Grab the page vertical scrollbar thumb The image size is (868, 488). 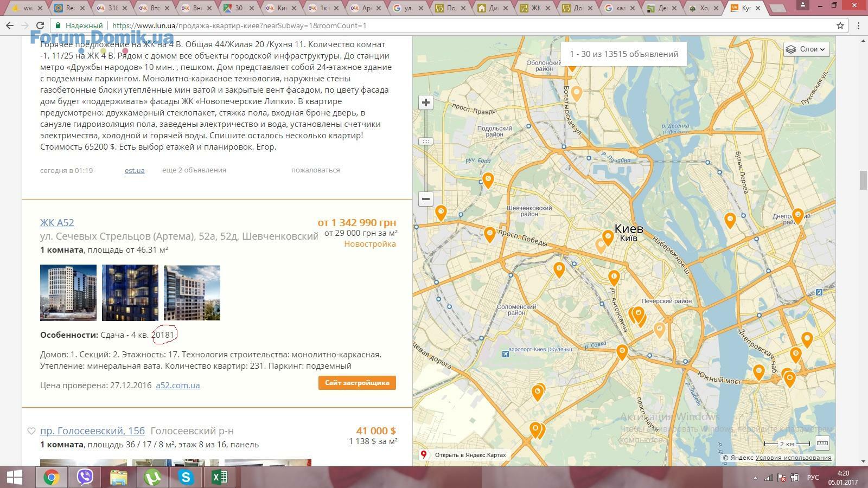(x=863, y=180)
